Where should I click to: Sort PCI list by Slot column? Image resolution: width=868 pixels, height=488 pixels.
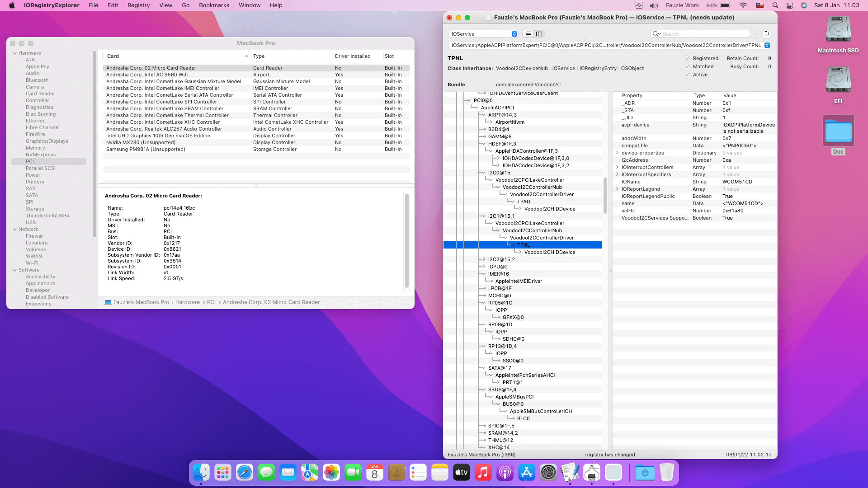tap(396, 56)
